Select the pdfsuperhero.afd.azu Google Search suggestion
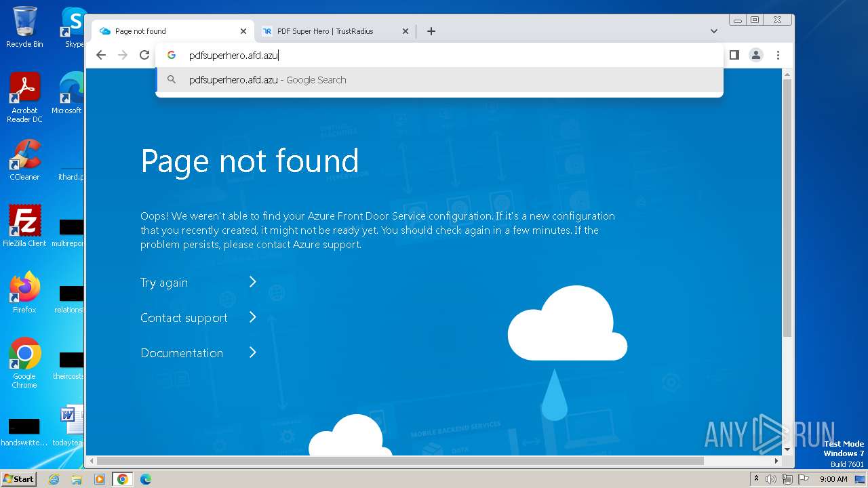The height and width of the screenshot is (488, 868). 439,80
